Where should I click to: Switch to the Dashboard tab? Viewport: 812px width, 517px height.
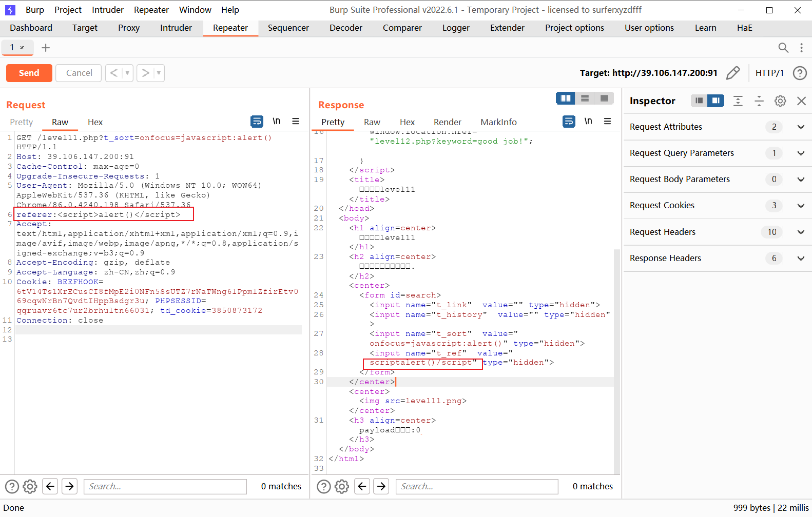[31, 28]
